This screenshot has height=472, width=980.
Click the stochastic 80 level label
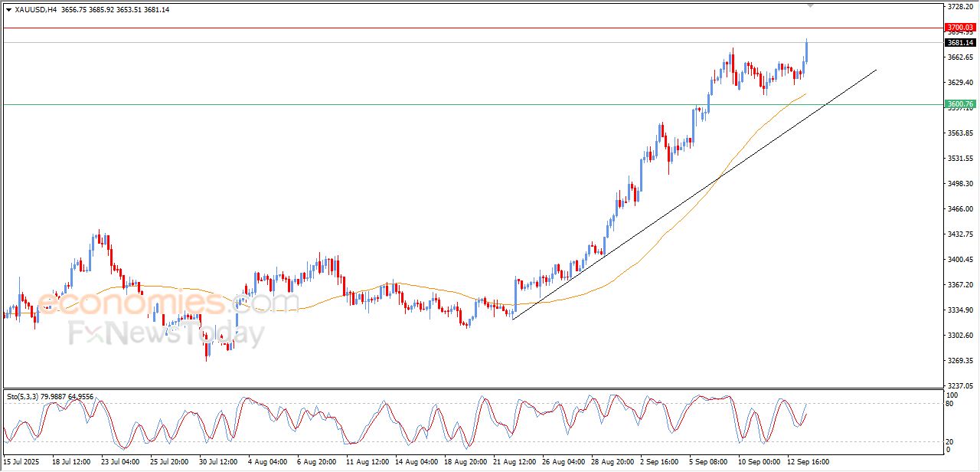pyautogui.click(x=952, y=403)
